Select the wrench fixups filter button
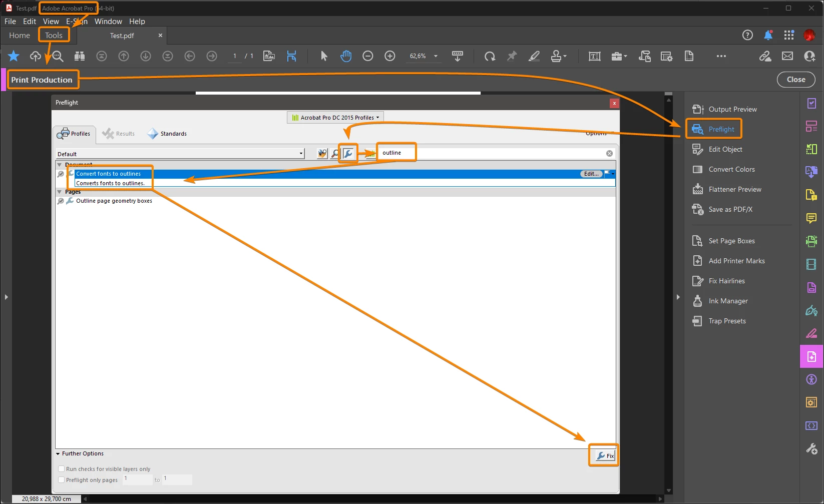The height and width of the screenshot is (504, 824). (348, 153)
